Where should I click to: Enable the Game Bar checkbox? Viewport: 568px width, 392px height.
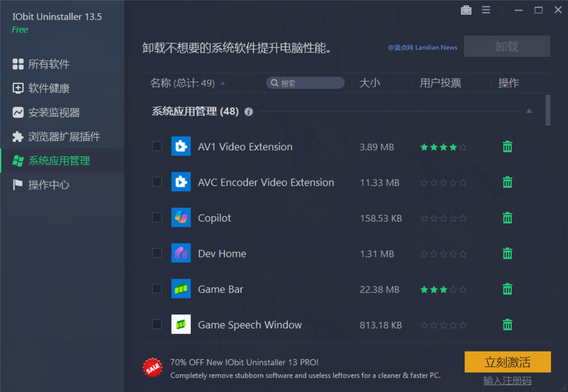(157, 289)
